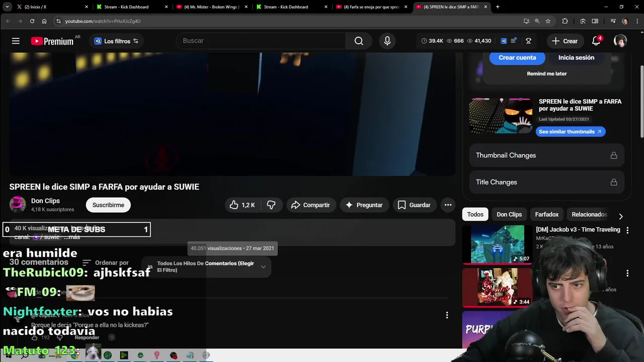Viewport: 644px width, 362px height.
Task: Open the SPREEN SIMP thumbnail in vidIQ panel
Action: [501, 116]
